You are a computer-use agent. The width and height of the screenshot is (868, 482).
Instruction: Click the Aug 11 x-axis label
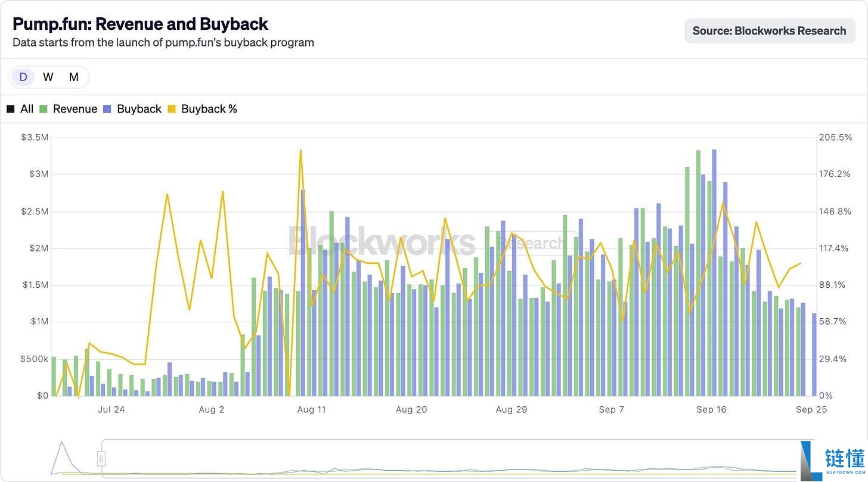click(x=311, y=409)
